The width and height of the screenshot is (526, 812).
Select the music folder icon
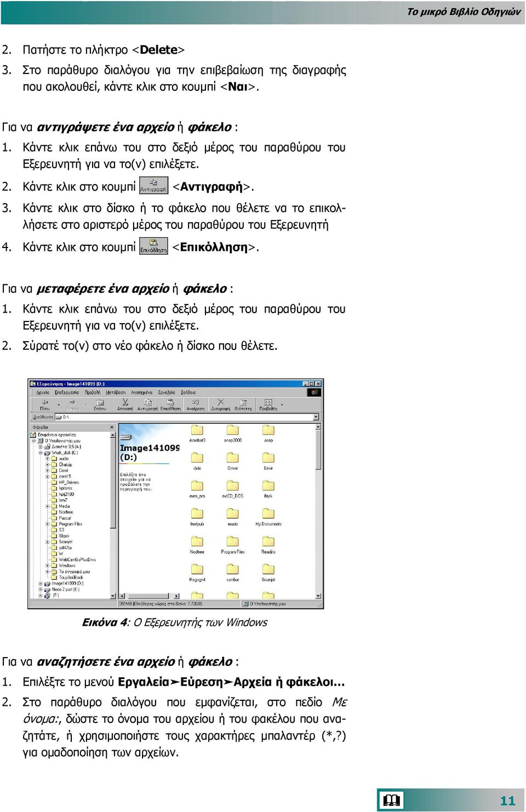[x=233, y=514]
